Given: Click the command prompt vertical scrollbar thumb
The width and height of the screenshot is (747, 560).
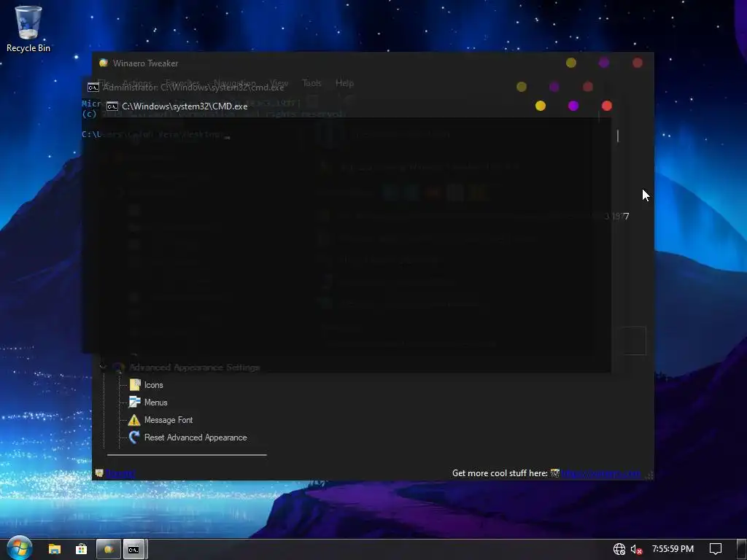Looking at the screenshot, I should pyautogui.click(x=618, y=136).
